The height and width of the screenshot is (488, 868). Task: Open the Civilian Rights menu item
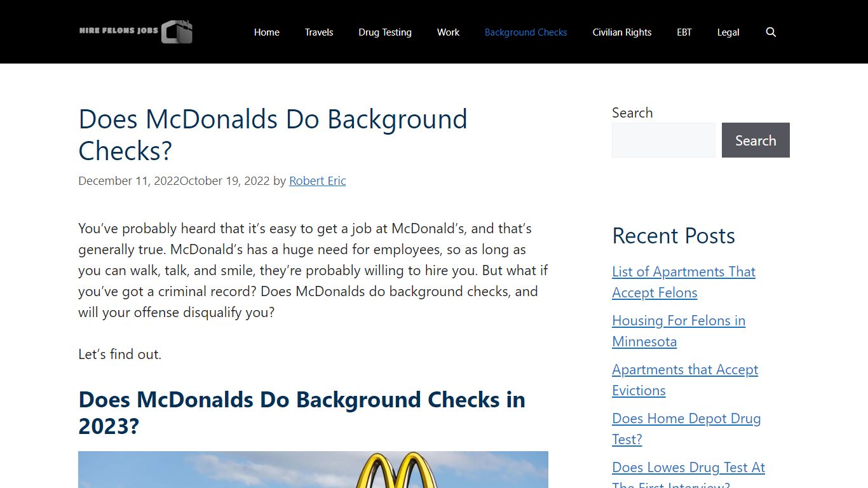[x=622, y=32]
